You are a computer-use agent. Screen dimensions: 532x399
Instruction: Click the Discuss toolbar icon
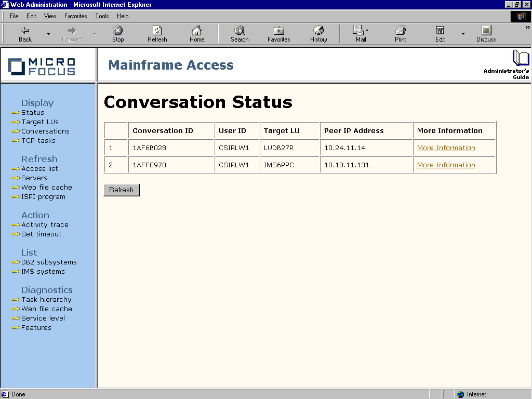point(486,32)
